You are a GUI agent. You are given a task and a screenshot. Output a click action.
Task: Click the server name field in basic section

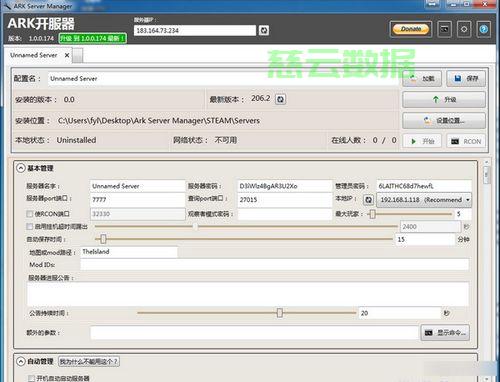click(x=137, y=186)
